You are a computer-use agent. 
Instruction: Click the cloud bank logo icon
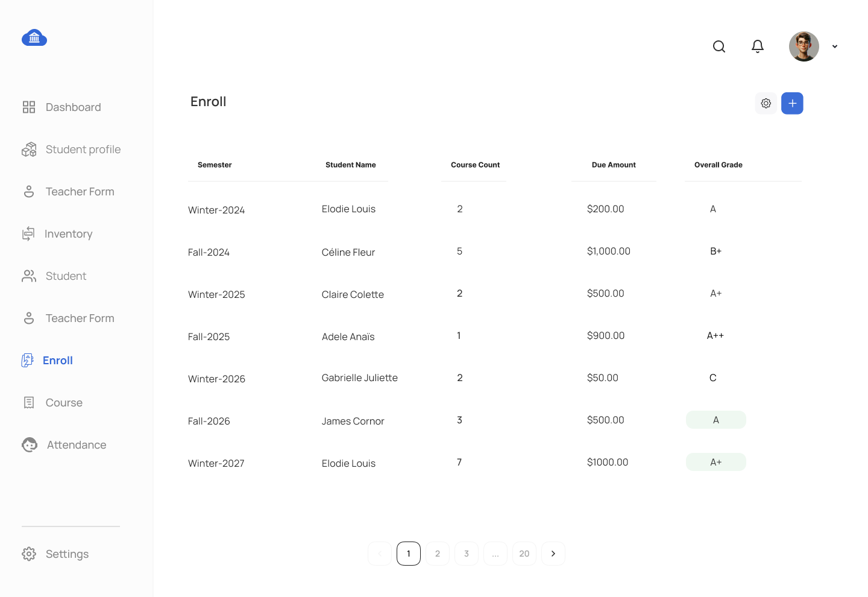(x=34, y=38)
